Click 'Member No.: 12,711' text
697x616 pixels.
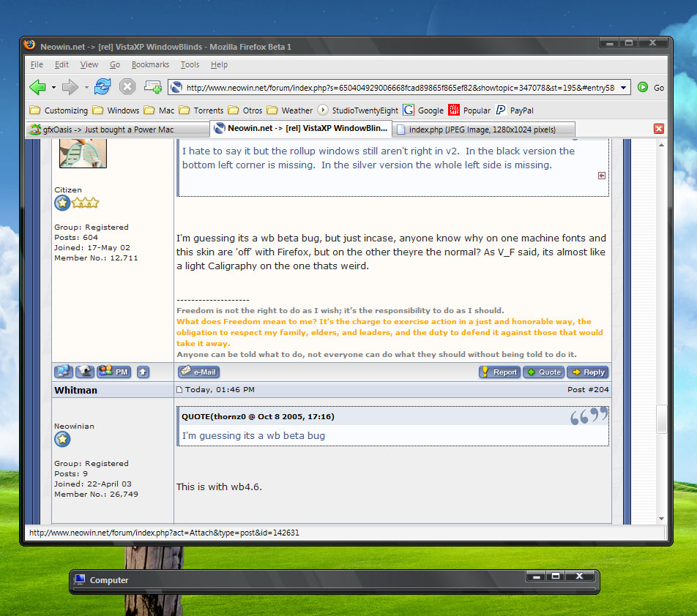click(x=96, y=258)
